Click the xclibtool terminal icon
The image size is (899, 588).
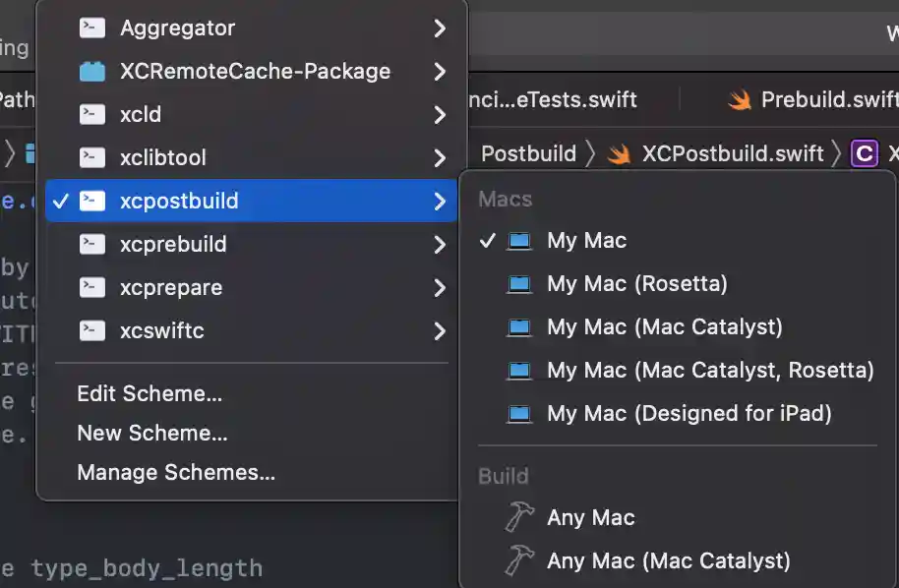tap(92, 158)
